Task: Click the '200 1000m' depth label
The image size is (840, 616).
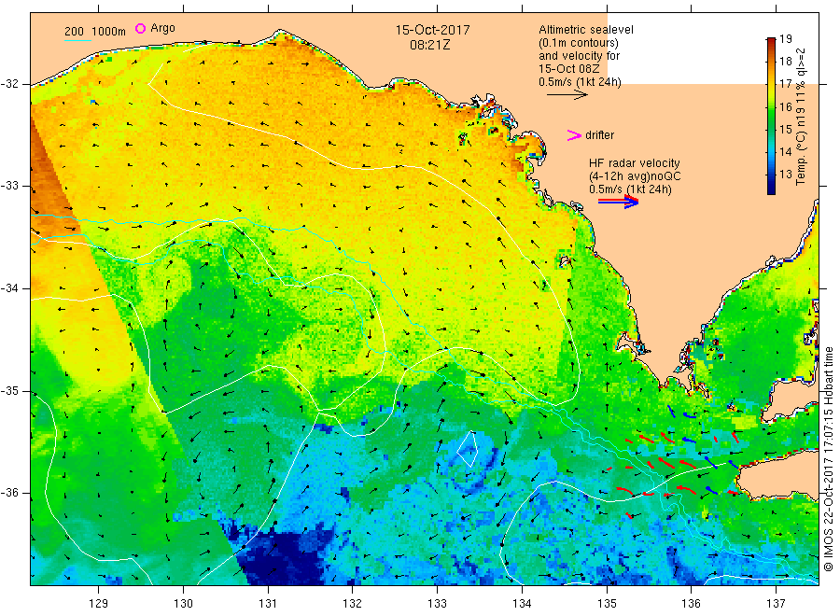Action: tap(95, 32)
